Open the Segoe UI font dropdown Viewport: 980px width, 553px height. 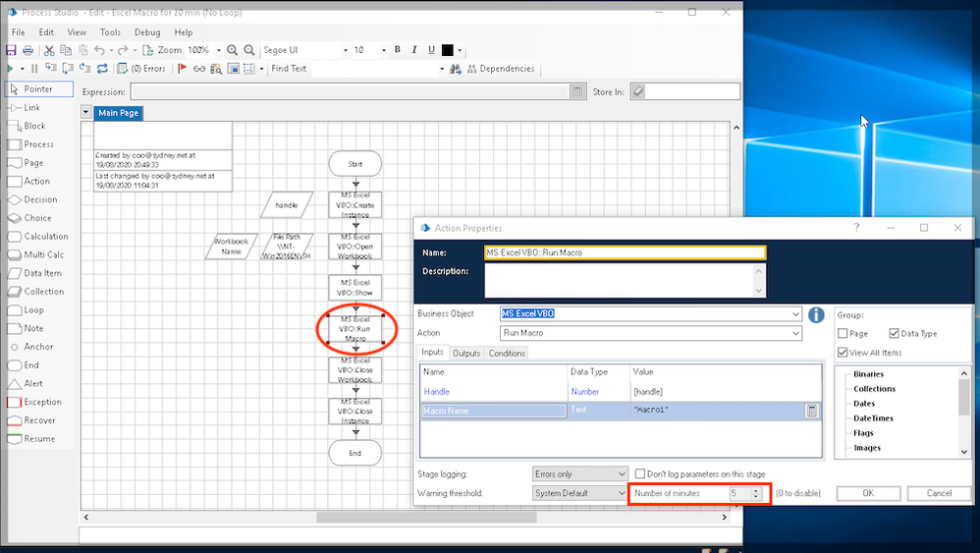[x=345, y=50]
